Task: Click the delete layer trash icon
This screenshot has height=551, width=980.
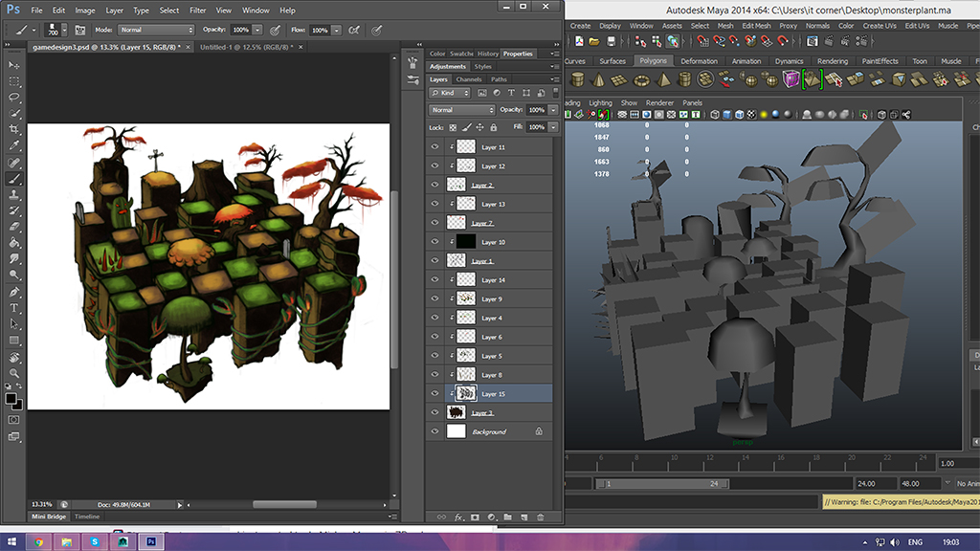Action: click(541, 518)
